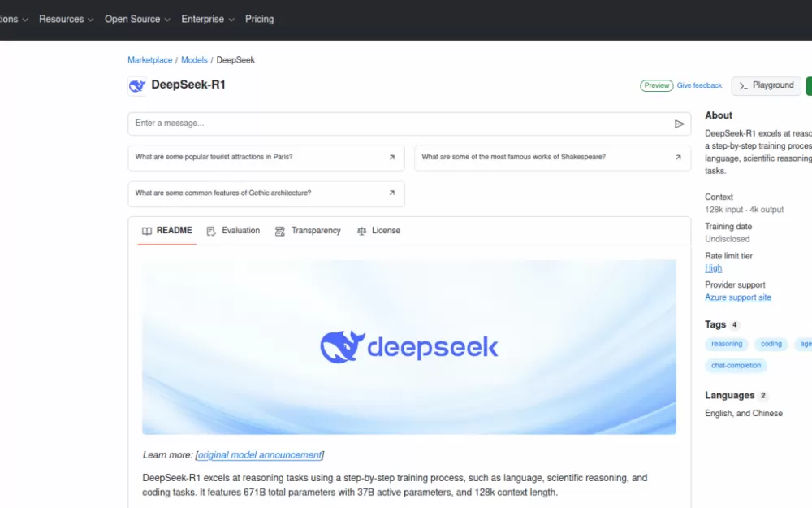Open the Marketplace breadcrumb link

tap(150, 60)
